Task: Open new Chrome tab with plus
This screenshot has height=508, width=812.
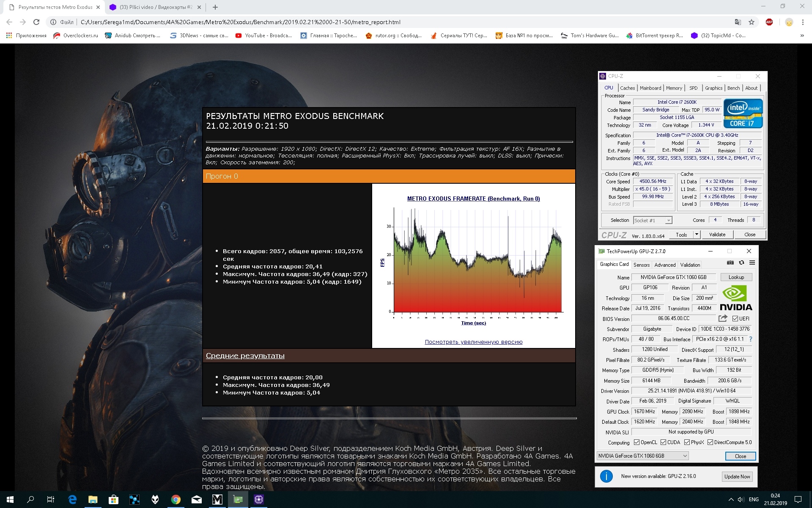Action: coord(215,7)
